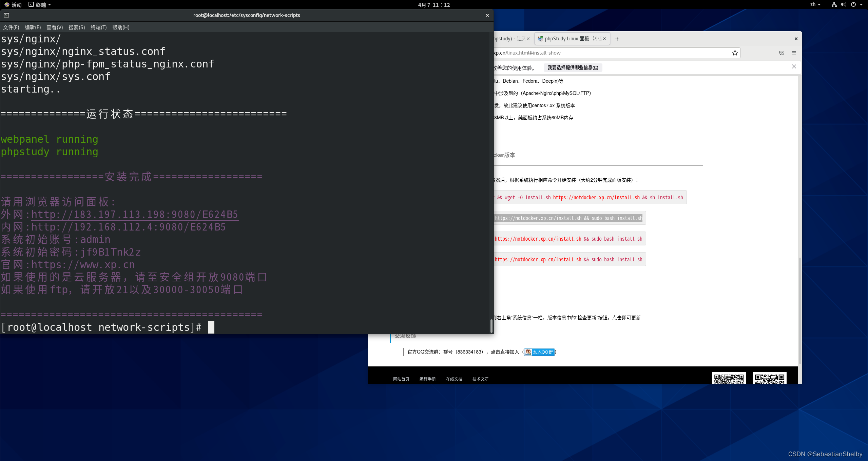Close the terminal window
The width and height of the screenshot is (868, 461).
click(487, 15)
